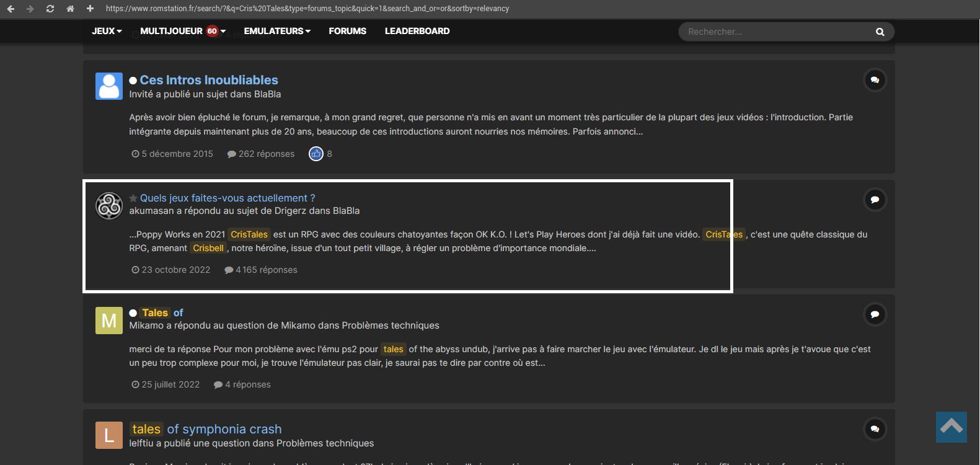Screen dimensions: 980x465
Task: Open the Ces Intros Inoubliables topic
Action: [209, 80]
